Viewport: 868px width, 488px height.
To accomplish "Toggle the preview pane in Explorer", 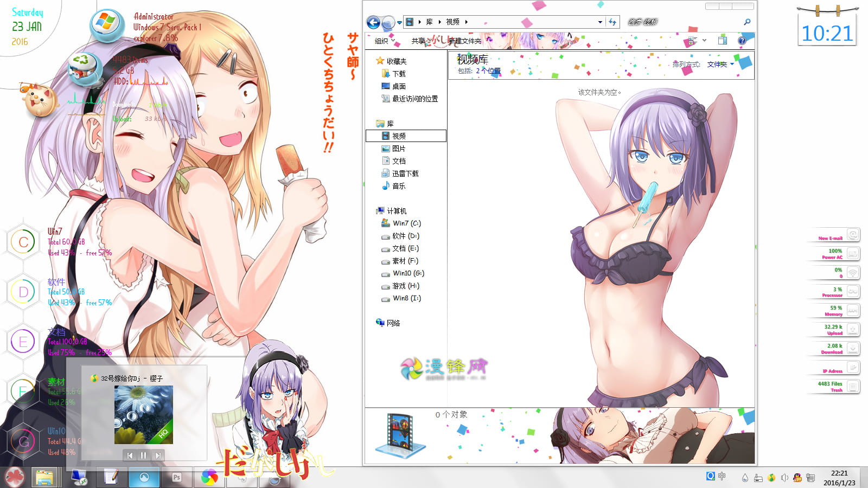I will click(722, 40).
